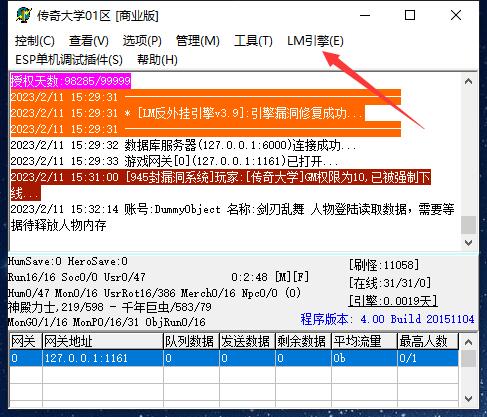Click the 队列数据 column header
Image resolution: width=487 pixels, height=417 pixels.
point(191,341)
